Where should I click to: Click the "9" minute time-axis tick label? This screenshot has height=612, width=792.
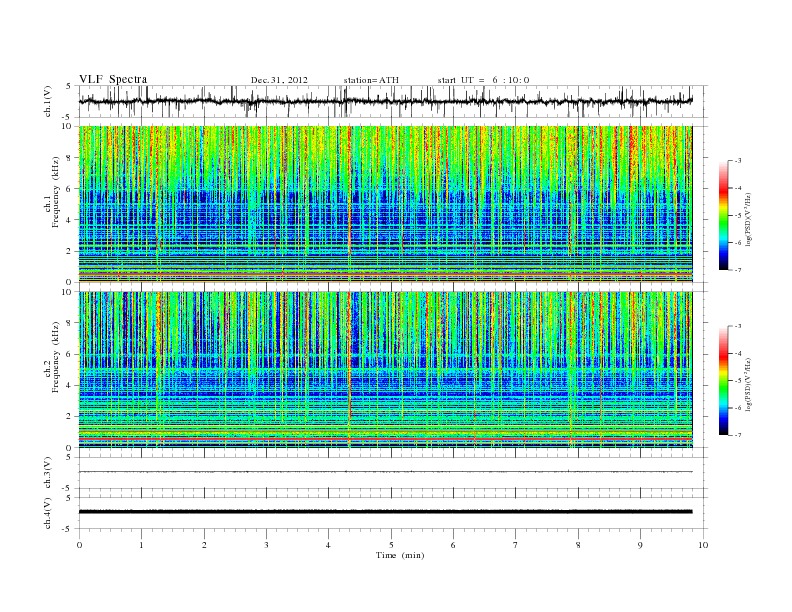tap(640, 545)
